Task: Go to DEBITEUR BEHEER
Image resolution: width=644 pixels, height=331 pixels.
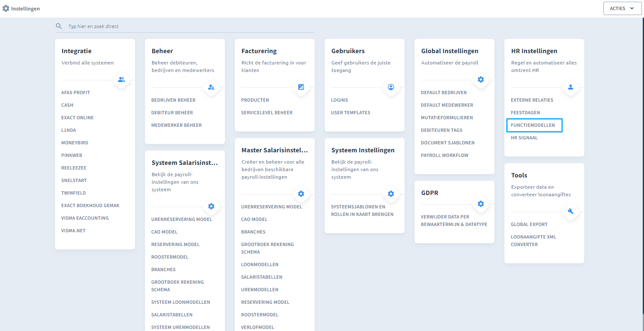Action: 172,113
